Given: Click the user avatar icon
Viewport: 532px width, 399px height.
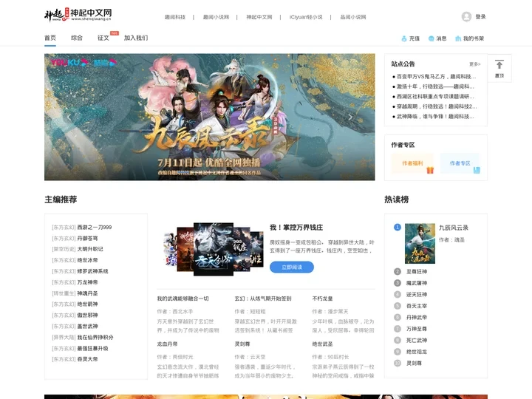Looking at the screenshot, I should click(x=466, y=16).
